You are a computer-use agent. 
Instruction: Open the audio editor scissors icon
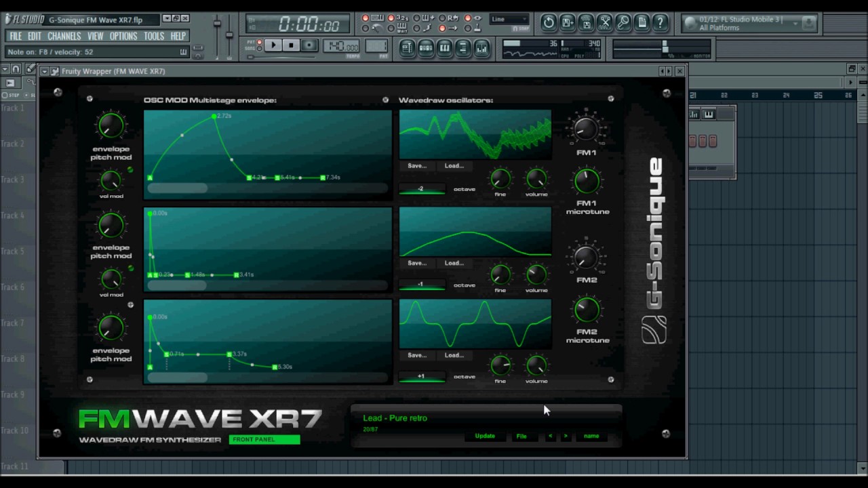605,22
